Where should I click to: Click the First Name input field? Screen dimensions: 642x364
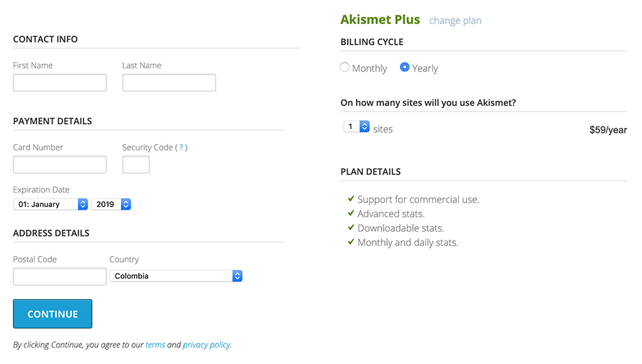click(59, 83)
